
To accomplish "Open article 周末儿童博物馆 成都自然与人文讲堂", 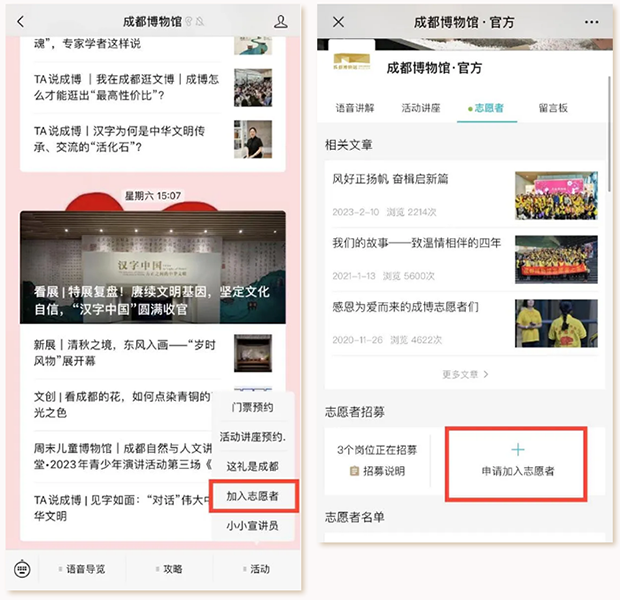I will coord(123,456).
